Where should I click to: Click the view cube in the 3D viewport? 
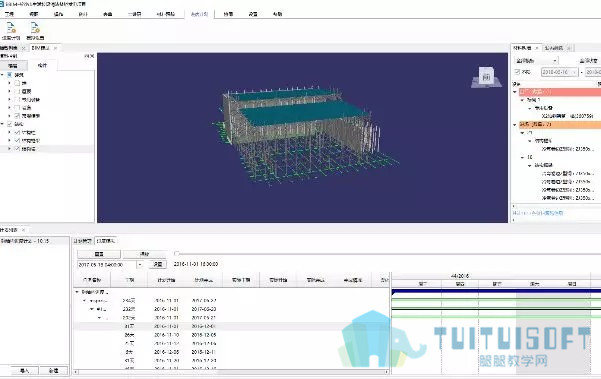pos(486,77)
